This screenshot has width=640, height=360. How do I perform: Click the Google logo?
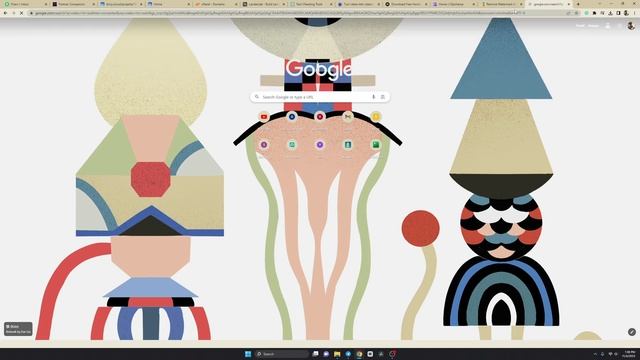318,69
